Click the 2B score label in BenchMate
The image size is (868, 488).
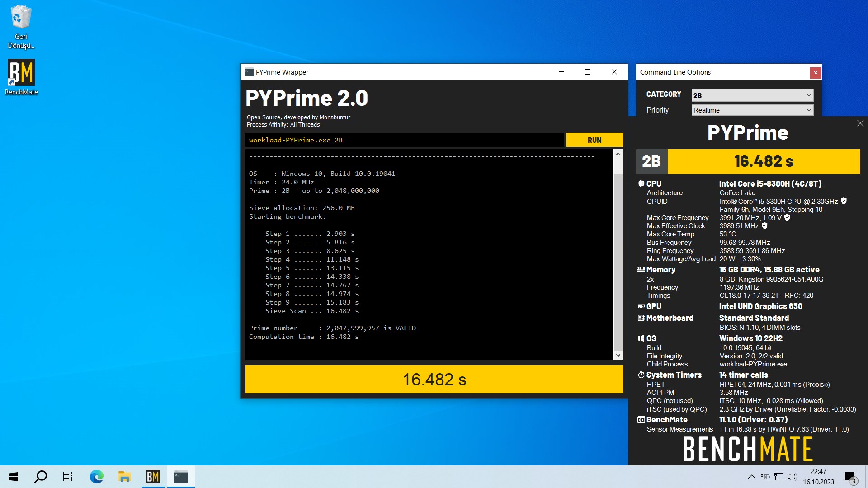click(651, 161)
